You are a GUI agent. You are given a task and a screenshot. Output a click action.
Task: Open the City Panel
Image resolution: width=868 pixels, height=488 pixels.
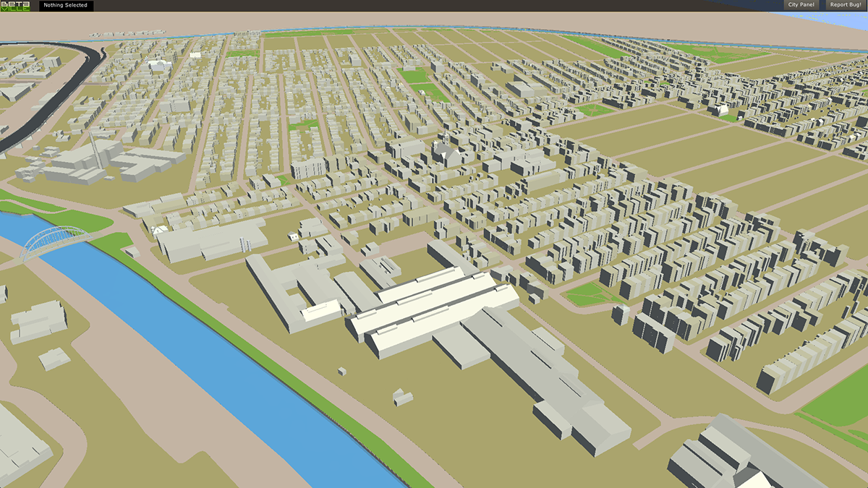[x=801, y=5]
